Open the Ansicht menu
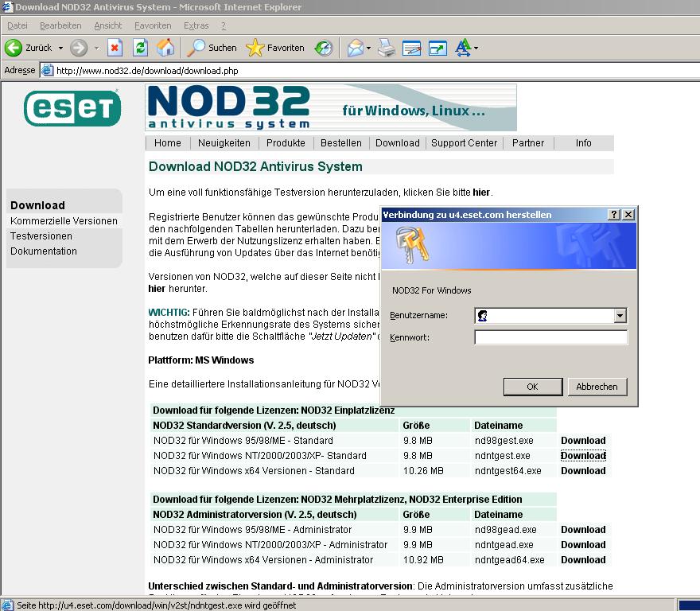This screenshot has width=700, height=611. click(108, 25)
